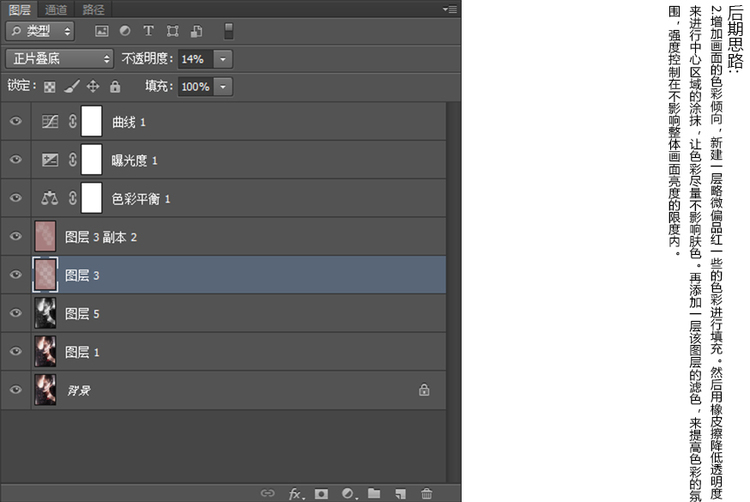This screenshot has width=750, height=502.
Task: Select the 色彩平衡 1 layer name
Action: (141, 199)
